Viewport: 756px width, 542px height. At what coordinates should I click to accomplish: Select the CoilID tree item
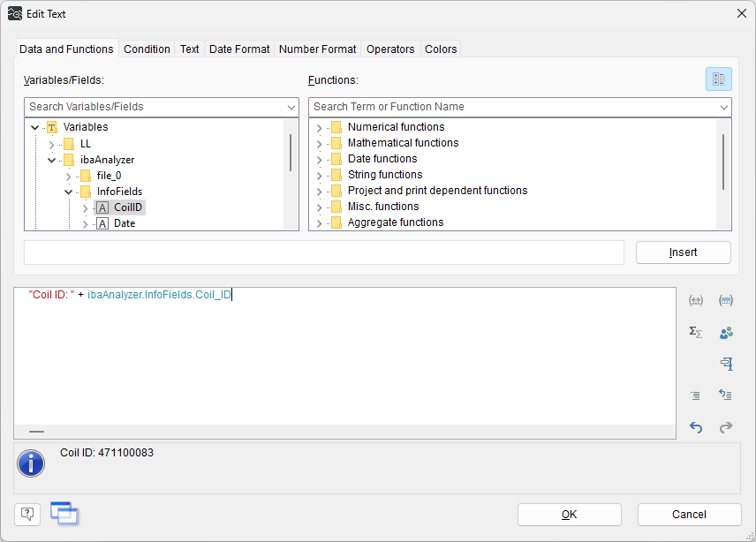[x=128, y=207]
